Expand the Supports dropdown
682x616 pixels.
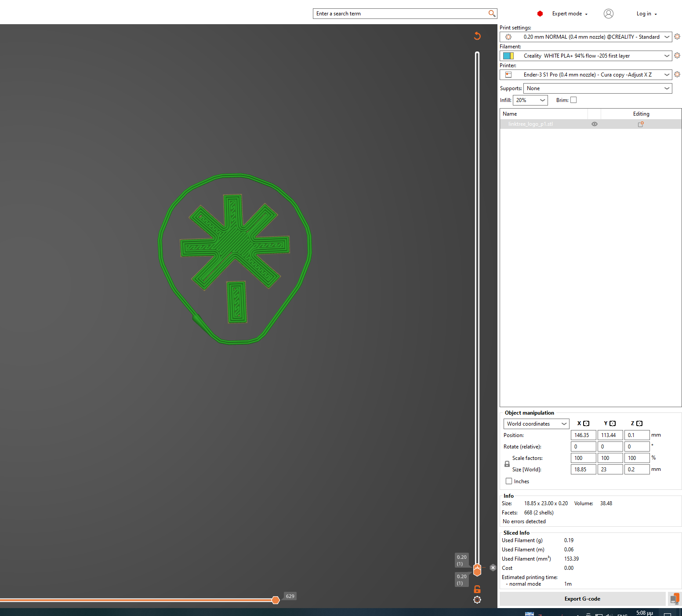coord(598,88)
